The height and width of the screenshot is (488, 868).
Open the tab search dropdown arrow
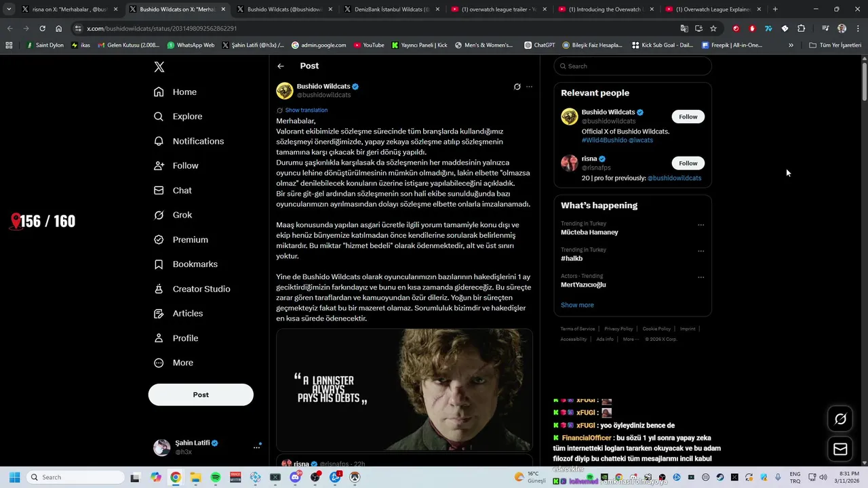pos(9,9)
